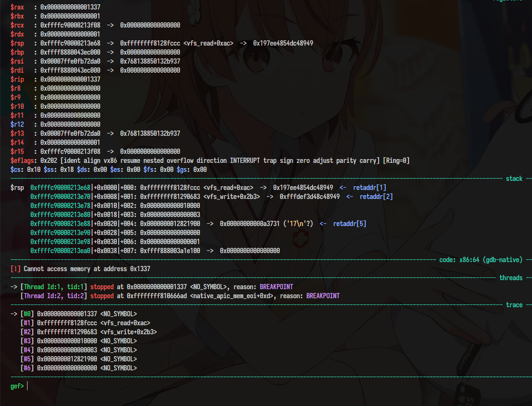Click trace frame [#2] vfs_write entry
Screen dimensions: 532x406
88,332
